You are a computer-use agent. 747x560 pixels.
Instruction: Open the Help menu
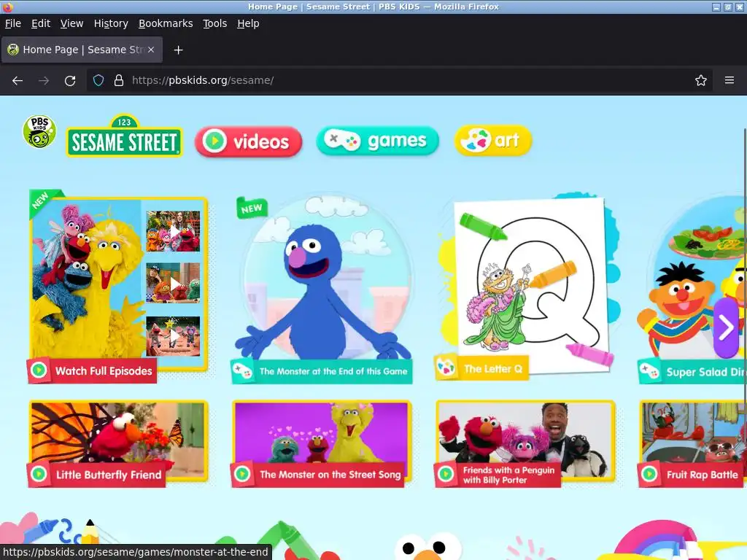point(248,23)
